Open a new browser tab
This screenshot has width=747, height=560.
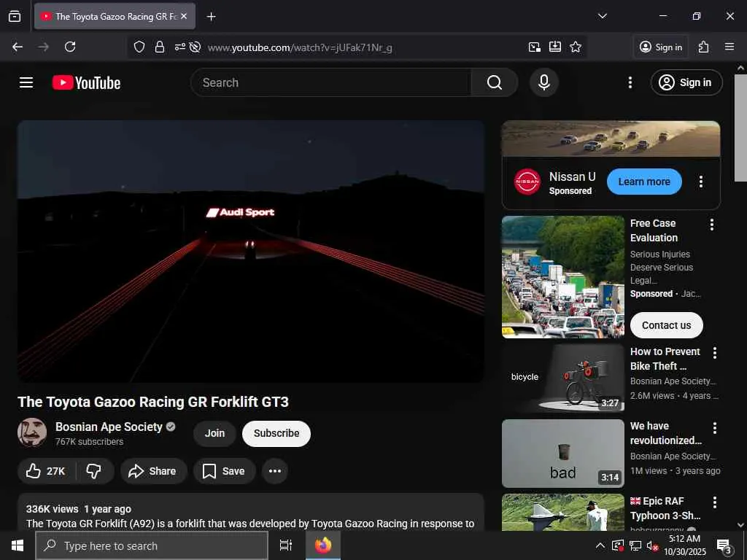[x=211, y=17]
